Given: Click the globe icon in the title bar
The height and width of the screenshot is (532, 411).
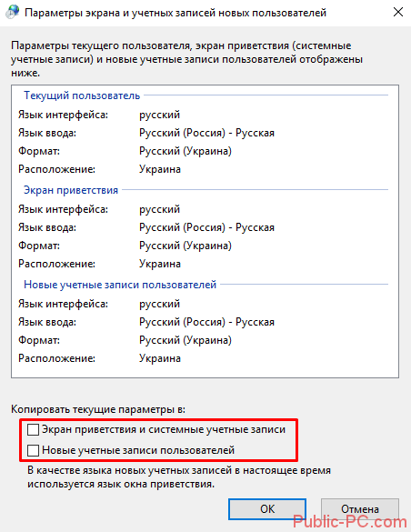Looking at the screenshot, I should pos(12,12).
